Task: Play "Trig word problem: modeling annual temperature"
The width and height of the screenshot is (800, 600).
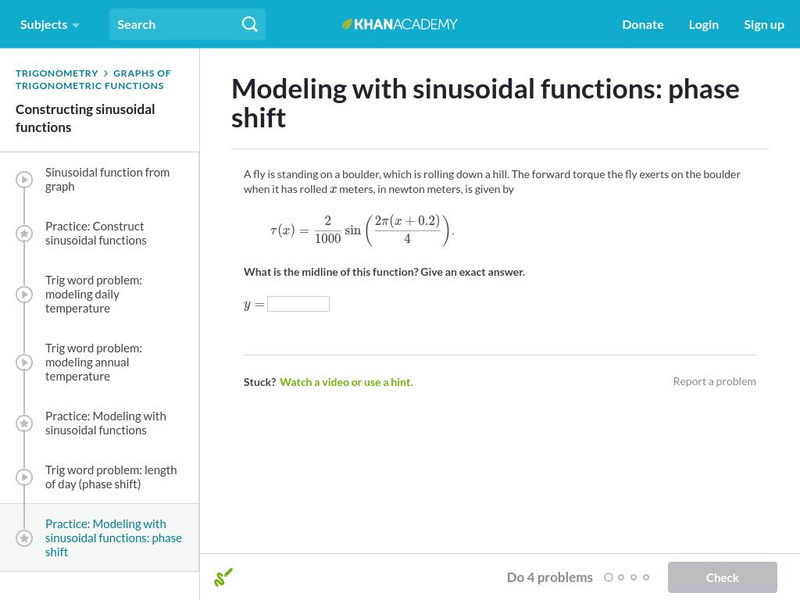Action: [22, 362]
